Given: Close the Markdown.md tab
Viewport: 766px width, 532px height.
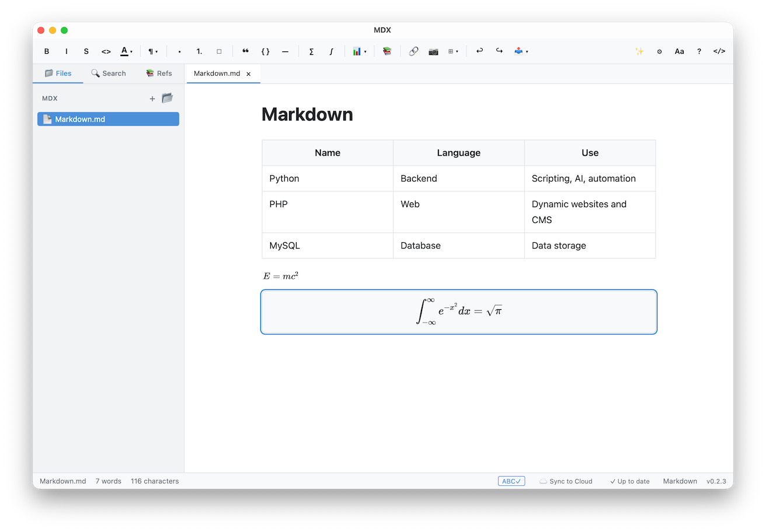Looking at the screenshot, I should pos(249,74).
